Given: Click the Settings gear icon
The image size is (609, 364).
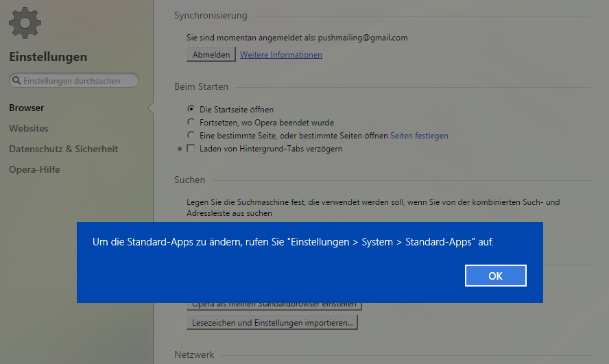Looking at the screenshot, I should pos(25,22).
